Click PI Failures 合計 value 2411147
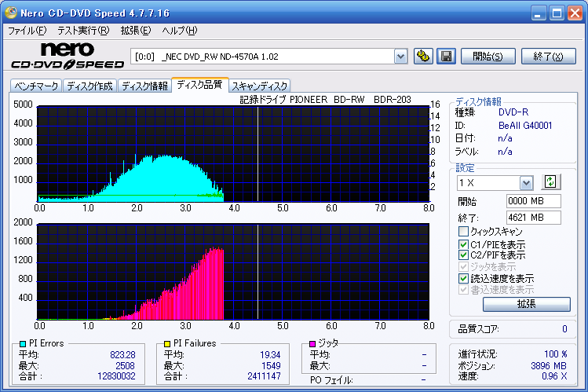588x392 pixels. pyautogui.click(x=264, y=376)
